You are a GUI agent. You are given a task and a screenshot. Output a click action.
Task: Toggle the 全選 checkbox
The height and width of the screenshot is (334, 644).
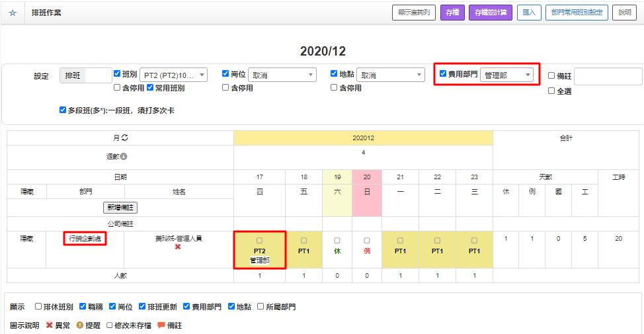(551, 91)
